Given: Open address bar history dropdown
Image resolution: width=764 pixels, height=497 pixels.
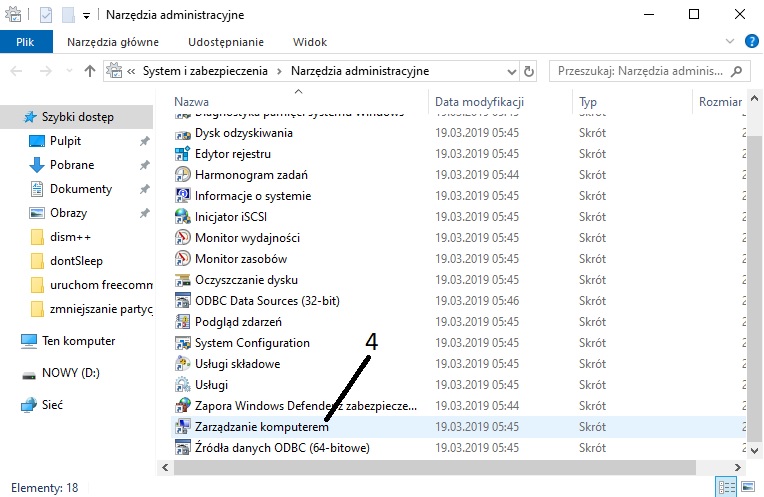Looking at the screenshot, I should (512, 72).
